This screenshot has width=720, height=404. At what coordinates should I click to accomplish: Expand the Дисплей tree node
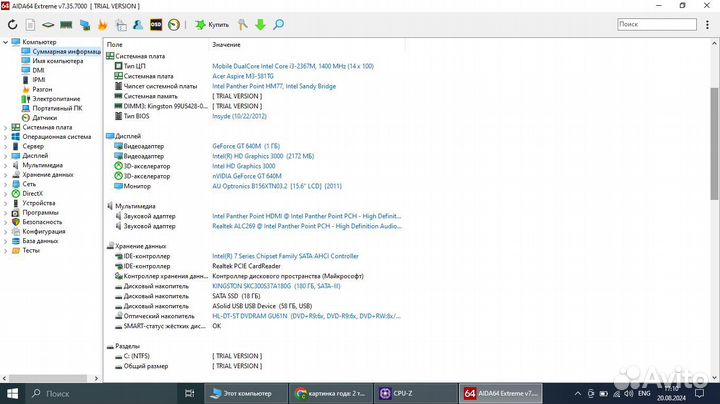coord(6,156)
